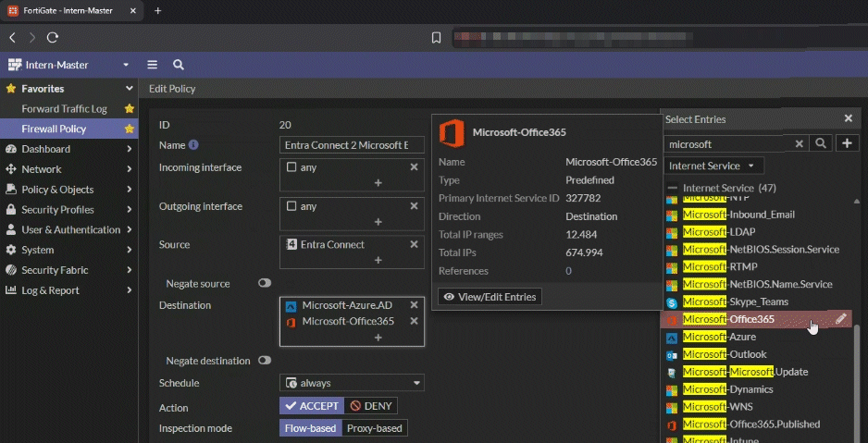The height and width of the screenshot is (443, 868).
Task: Edit Microsoft-Office365 pencil icon
Action: [x=841, y=318]
